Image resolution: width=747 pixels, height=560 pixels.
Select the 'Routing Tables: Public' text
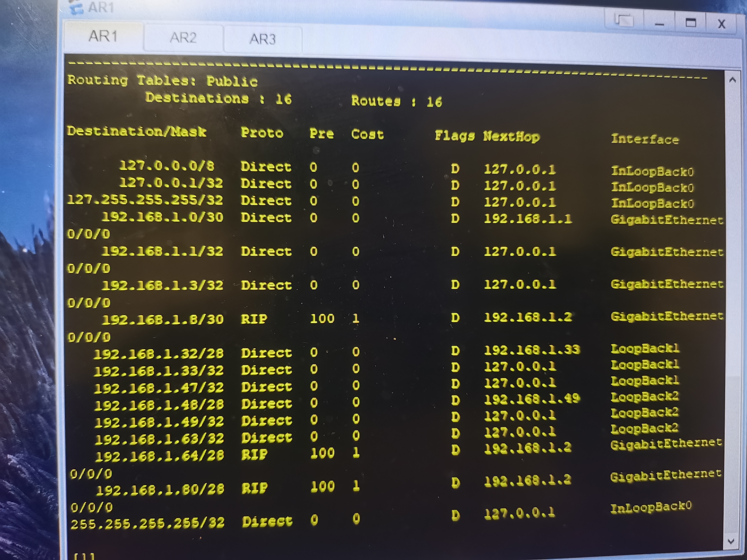point(162,81)
